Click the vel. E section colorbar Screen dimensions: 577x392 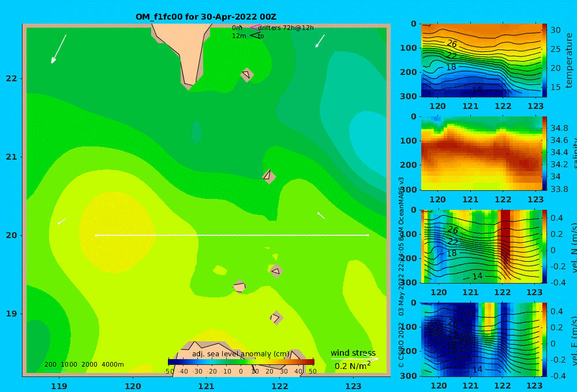point(545,340)
